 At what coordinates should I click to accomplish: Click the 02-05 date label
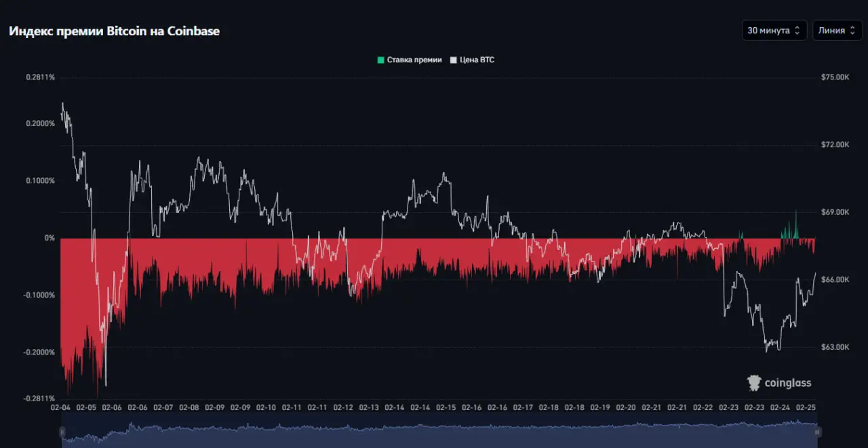coord(87,408)
